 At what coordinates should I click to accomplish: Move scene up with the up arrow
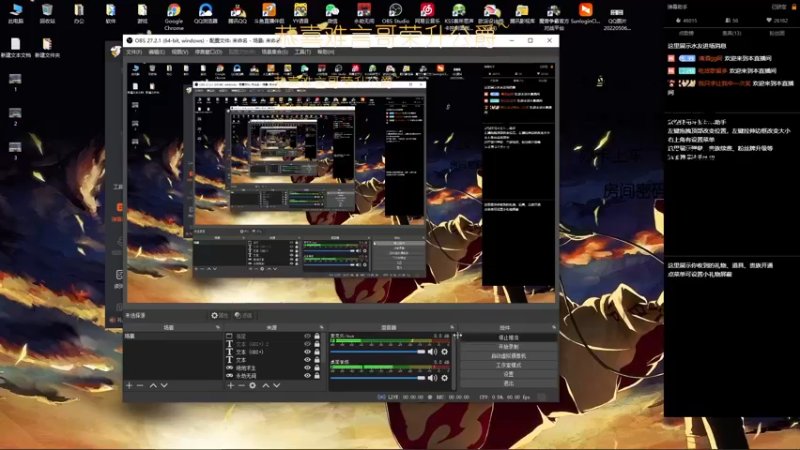(153, 385)
